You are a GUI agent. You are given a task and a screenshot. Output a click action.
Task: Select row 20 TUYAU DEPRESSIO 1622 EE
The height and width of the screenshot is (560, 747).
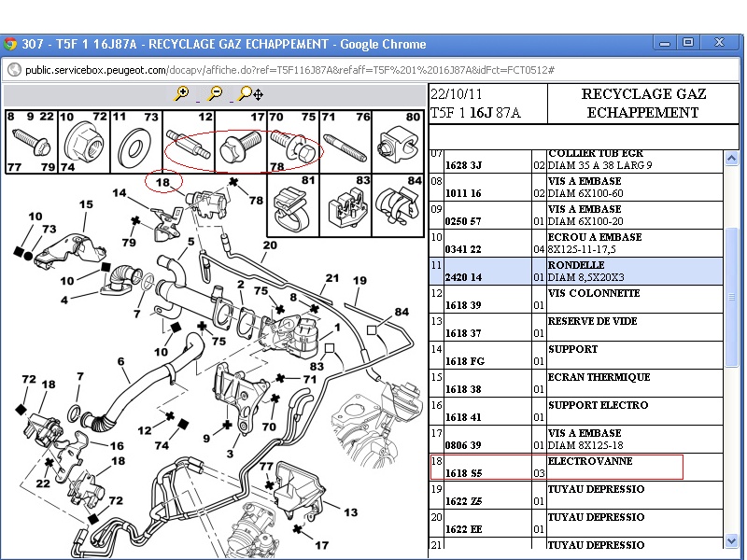576,524
